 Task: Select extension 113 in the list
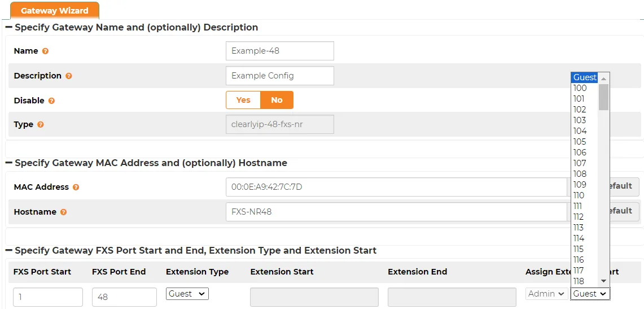click(x=585, y=228)
